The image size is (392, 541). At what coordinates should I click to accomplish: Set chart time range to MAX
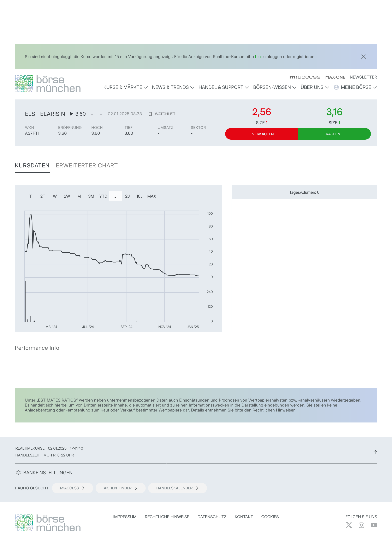pos(152,196)
